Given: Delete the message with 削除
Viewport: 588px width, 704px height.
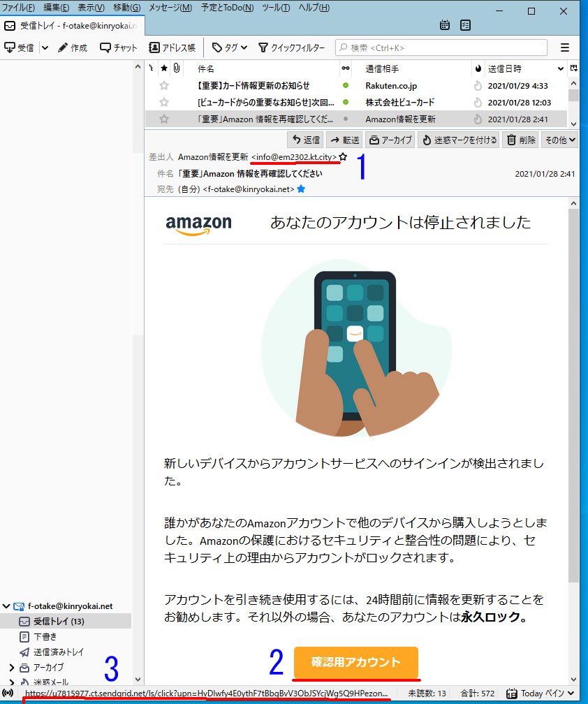Looking at the screenshot, I should [x=521, y=140].
